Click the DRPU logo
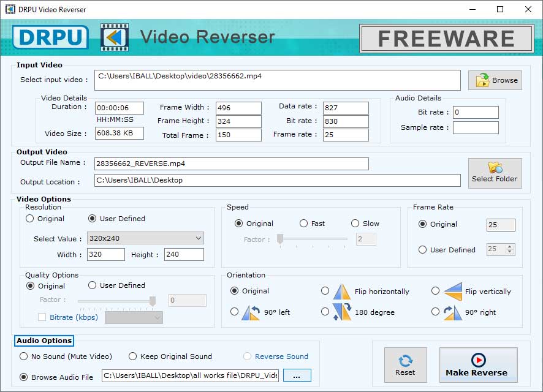The height and width of the screenshot is (392, 543). [50, 37]
